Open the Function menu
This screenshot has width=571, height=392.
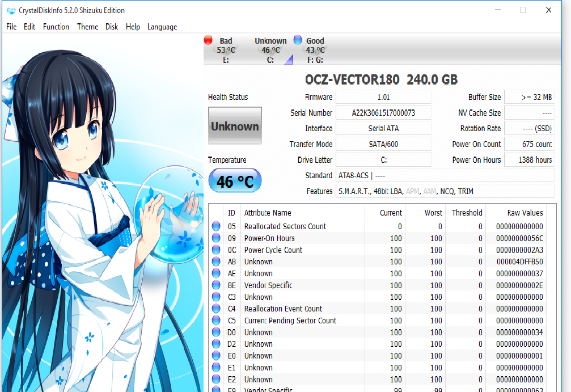(56, 27)
